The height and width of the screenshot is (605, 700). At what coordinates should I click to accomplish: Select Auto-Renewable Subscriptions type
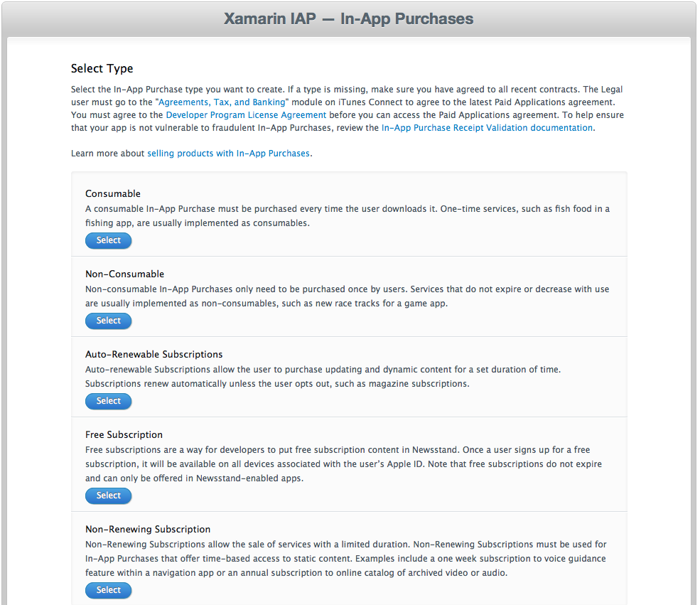click(x=109, y=401)
